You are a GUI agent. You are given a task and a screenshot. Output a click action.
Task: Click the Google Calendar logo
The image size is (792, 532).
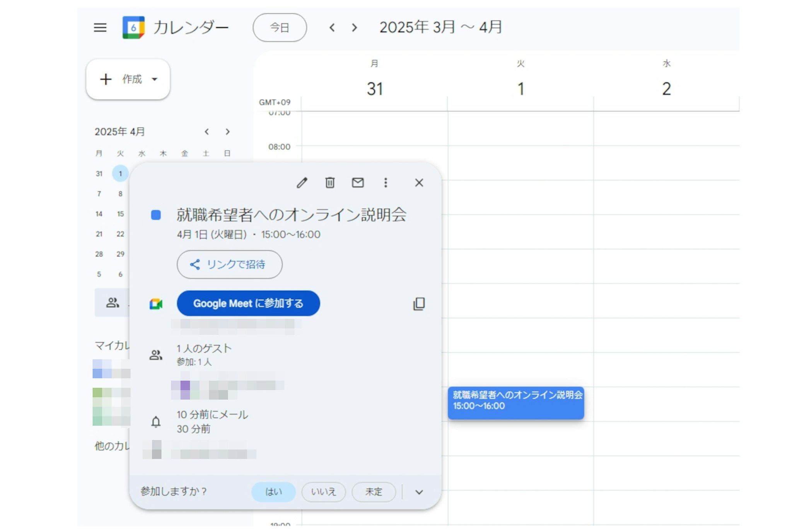(x=133, y=27)
